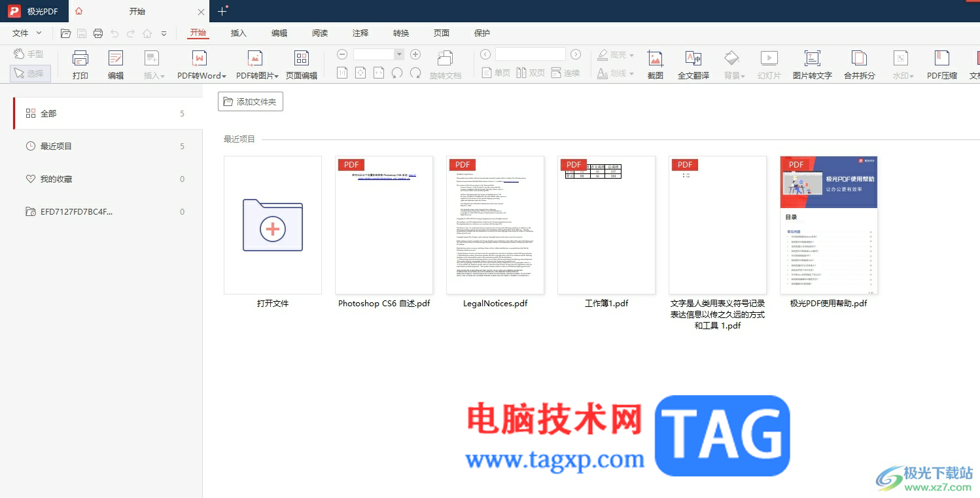
Task: Switch to the Annotate (注释) ribbon tab
Action: [x=360, y=33]
